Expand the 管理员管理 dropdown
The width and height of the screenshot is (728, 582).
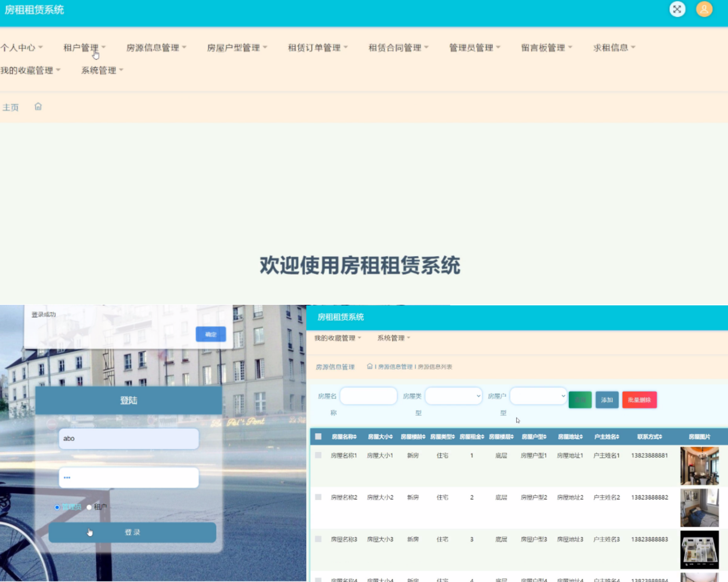click(475, 48)
